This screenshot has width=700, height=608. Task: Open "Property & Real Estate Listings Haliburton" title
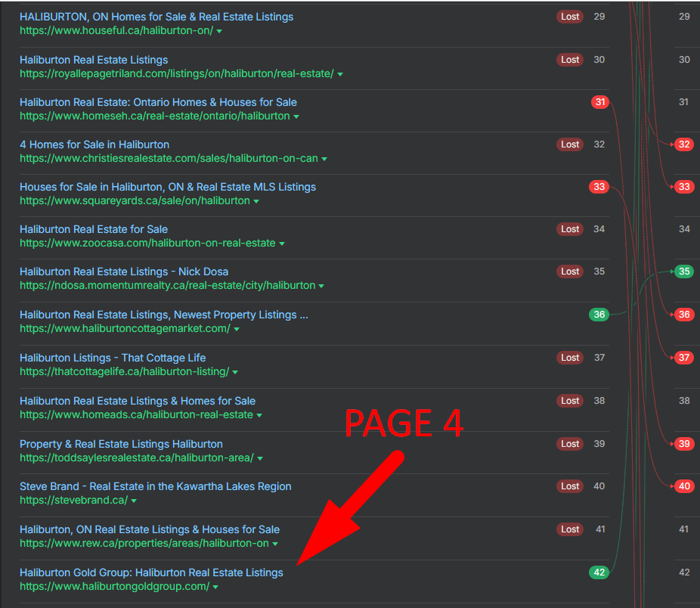click(121, 444)
